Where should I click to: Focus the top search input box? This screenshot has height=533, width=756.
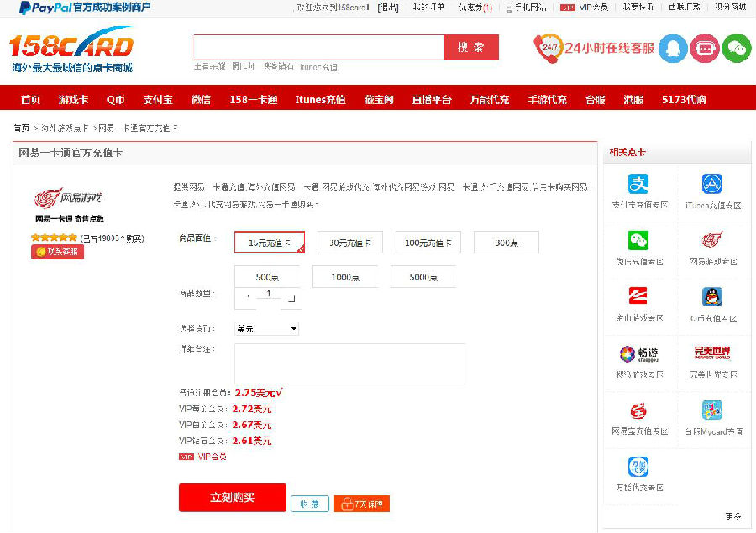[319, 47]
